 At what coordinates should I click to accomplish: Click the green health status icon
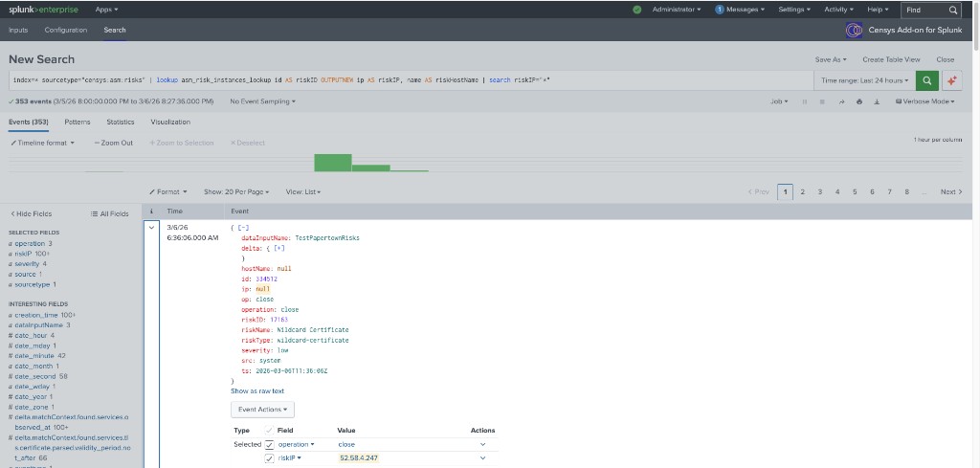tap(636, 10)
